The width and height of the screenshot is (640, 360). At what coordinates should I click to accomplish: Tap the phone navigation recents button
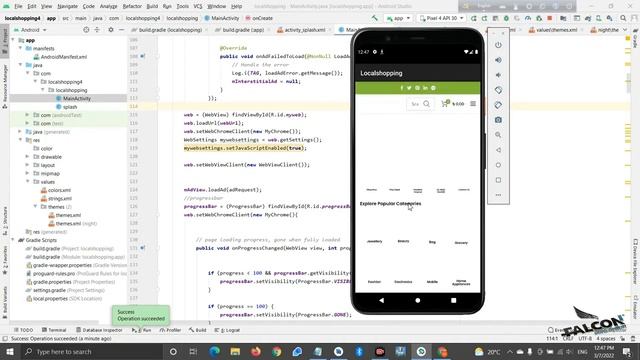(x=453, y=300)
